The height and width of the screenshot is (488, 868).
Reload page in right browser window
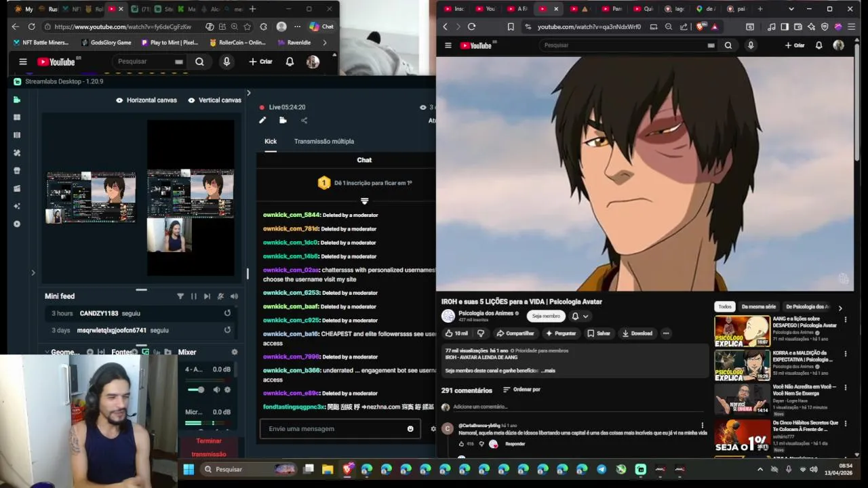(471, 26)
